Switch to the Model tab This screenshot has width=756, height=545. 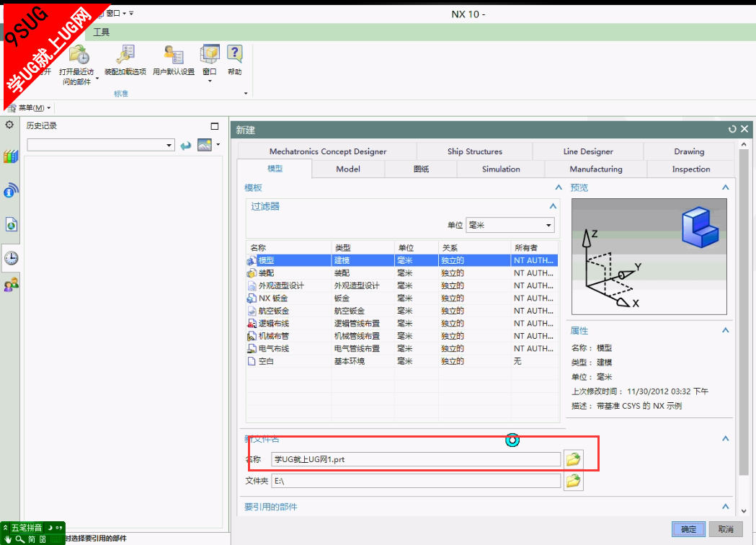[348, 169]
